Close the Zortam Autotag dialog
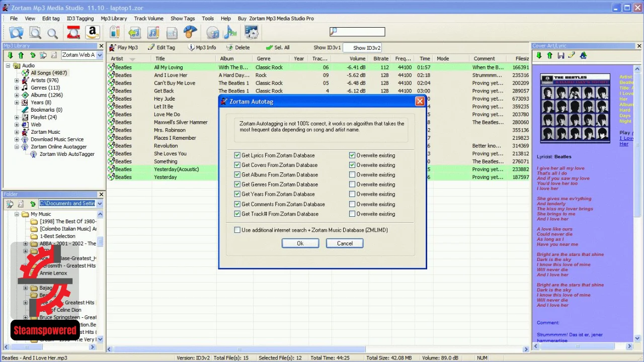 tap(420, 102)
